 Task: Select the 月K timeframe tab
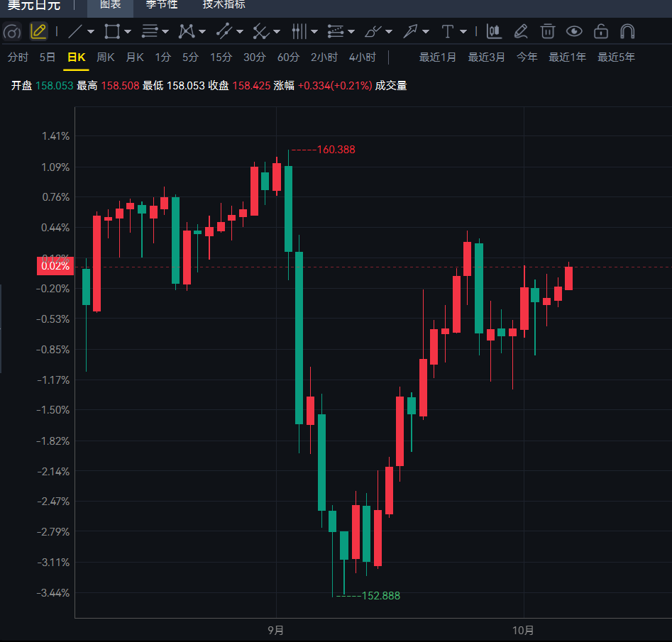135,57
